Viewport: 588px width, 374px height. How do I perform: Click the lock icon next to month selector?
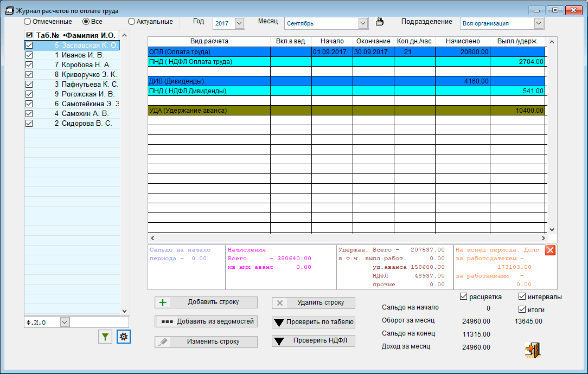[380, 22]
